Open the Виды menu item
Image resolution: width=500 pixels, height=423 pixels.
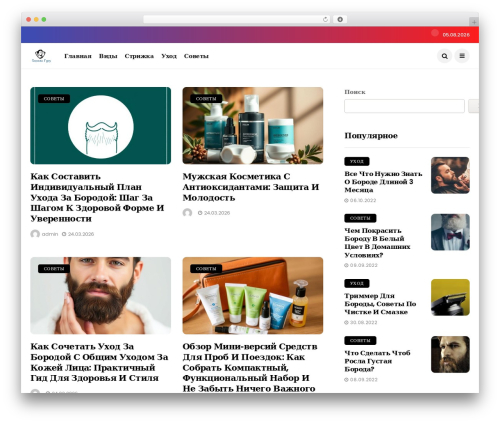[x=108, y=56]
